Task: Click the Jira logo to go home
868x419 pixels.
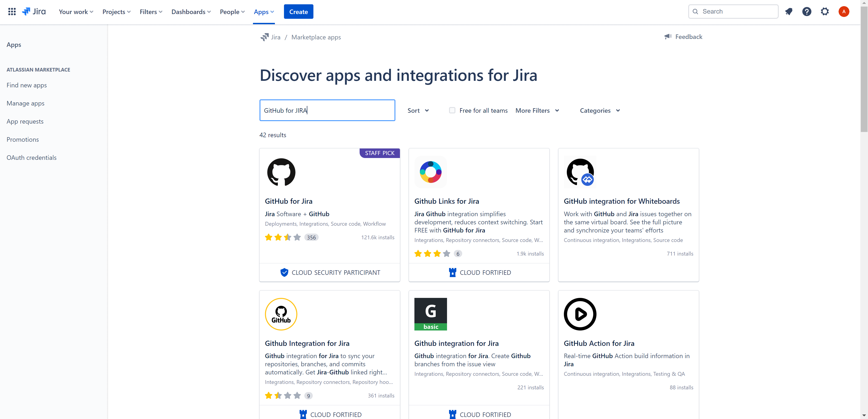Action: (34, 11)
